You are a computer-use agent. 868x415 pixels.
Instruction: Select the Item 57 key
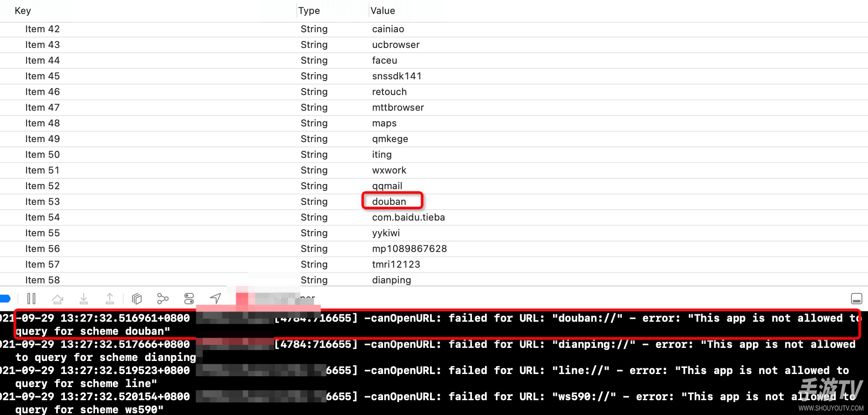click(42, 265)
